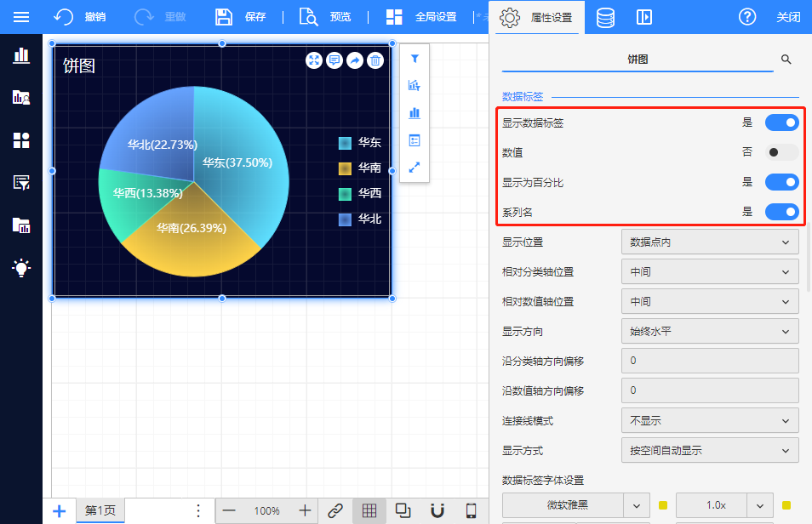Screen dimensions: 812x524
Task: Disable the 显示数据标签 toggle
Action: 781,122
